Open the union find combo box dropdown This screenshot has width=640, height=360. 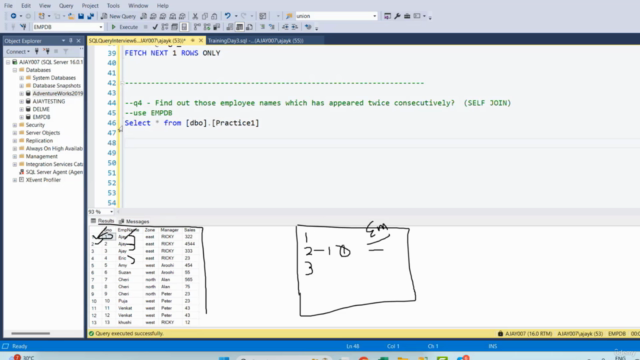click(374, 16)
